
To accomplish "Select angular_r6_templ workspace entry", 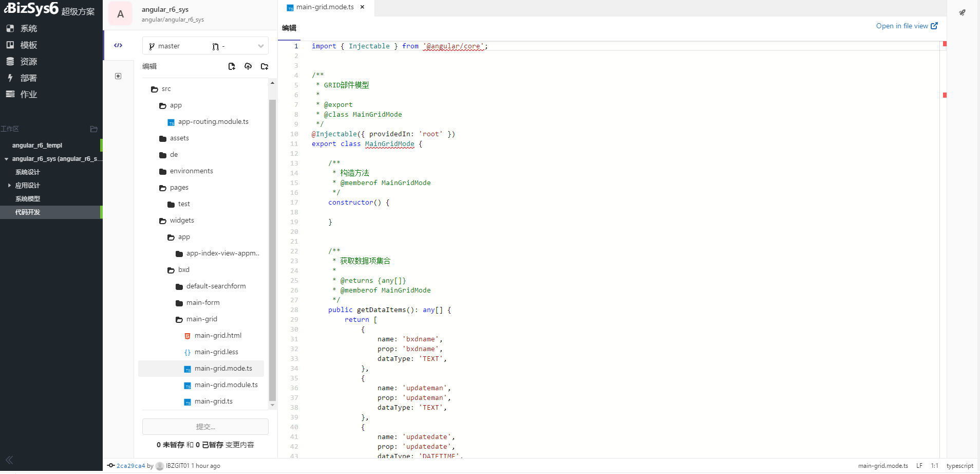I will pos(37,145).
